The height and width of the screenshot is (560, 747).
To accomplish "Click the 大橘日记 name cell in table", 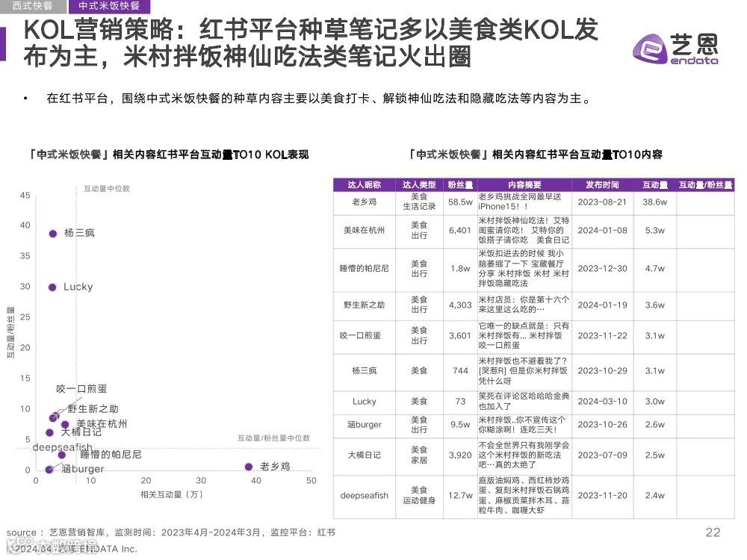I will coord(364,455).
